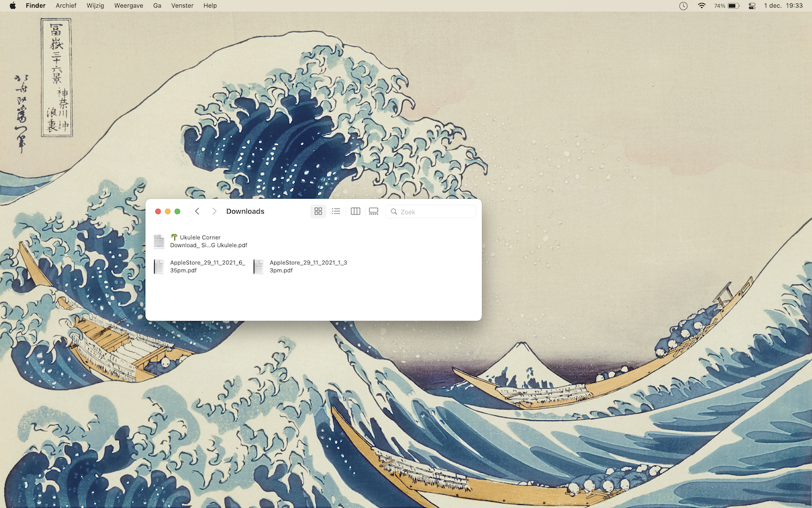Open the Archief menu
Screen dimensions: 812x508
(66, 6)
